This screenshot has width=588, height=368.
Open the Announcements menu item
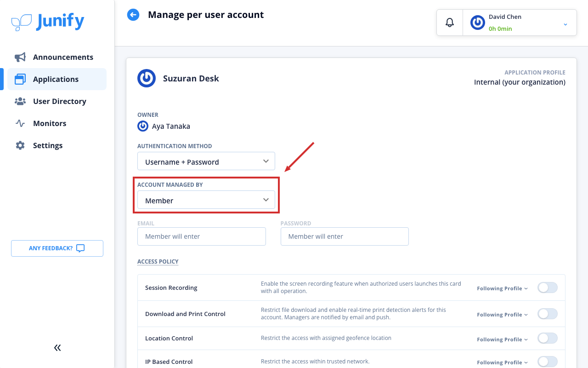pyautogui.click(x=57, y=57)
